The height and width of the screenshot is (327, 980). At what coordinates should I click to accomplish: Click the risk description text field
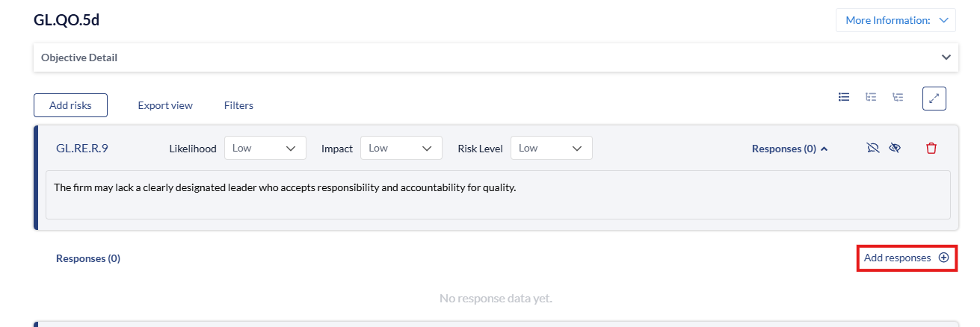coord(498,194)
